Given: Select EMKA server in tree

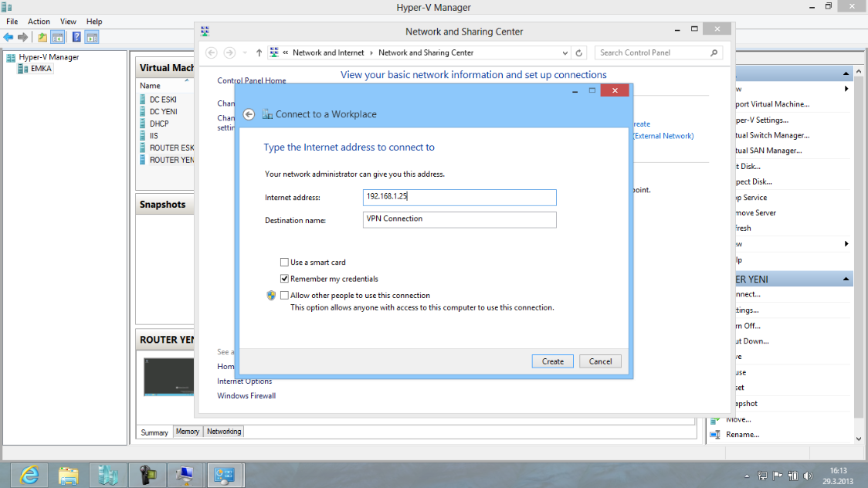Looking at the screenshot, I should coord(41,69).
